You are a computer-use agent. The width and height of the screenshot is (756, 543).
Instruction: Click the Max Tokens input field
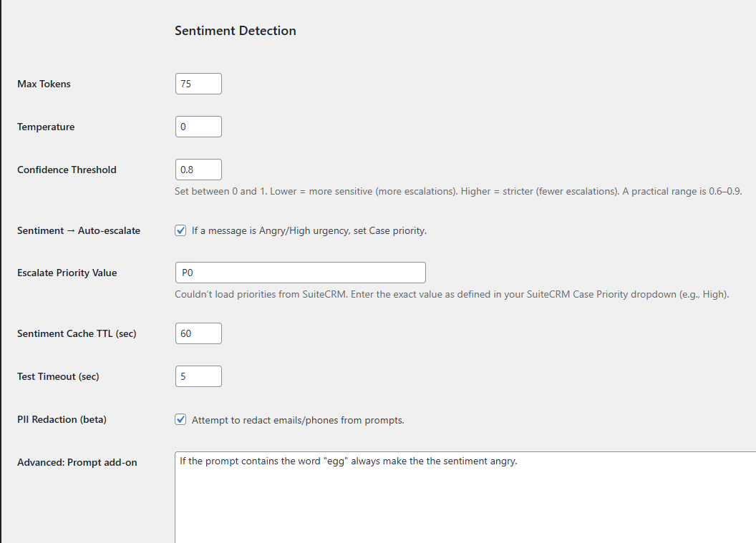(x=198, y=84)
